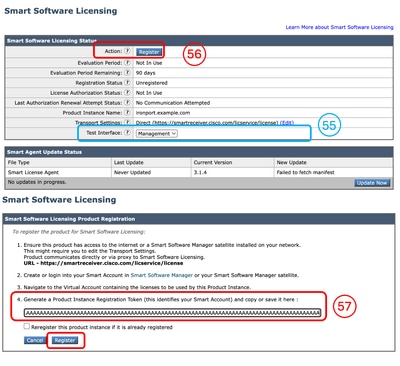
Task: Click help icon for License Authorization Status
Action: 127,92
